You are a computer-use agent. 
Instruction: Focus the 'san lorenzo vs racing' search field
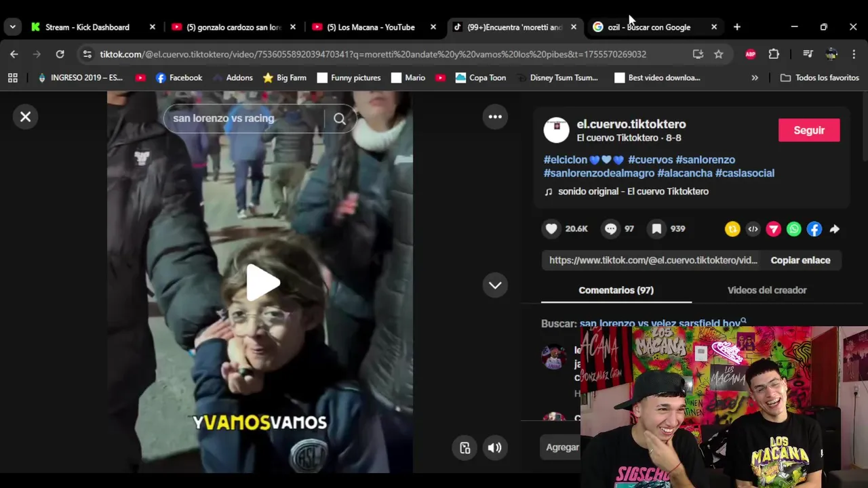[244, 119]
